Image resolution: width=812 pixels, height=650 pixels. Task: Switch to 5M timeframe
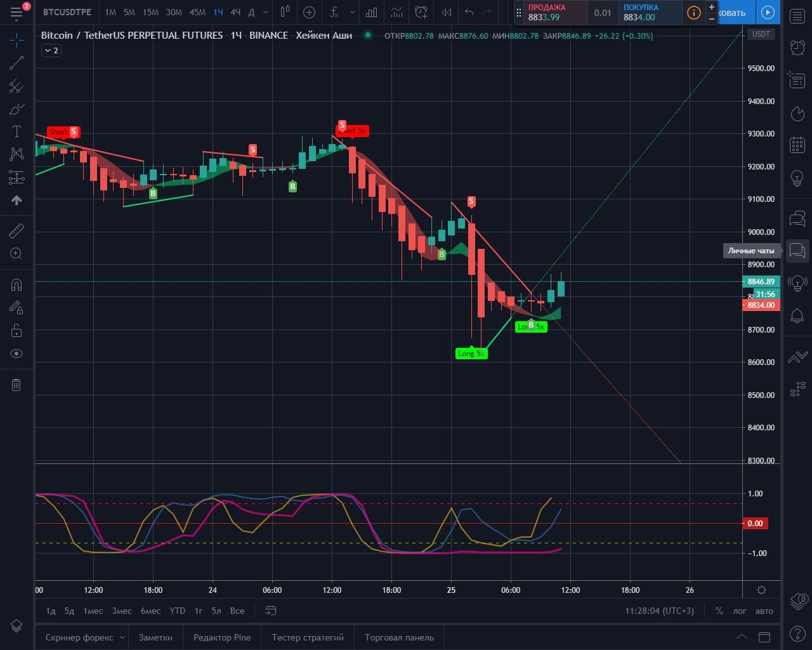point(129,12)
